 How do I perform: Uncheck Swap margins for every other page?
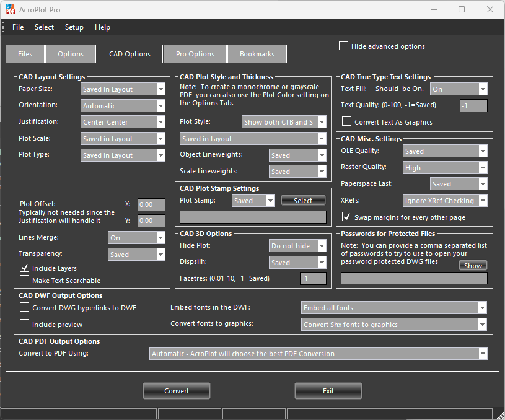347,217
